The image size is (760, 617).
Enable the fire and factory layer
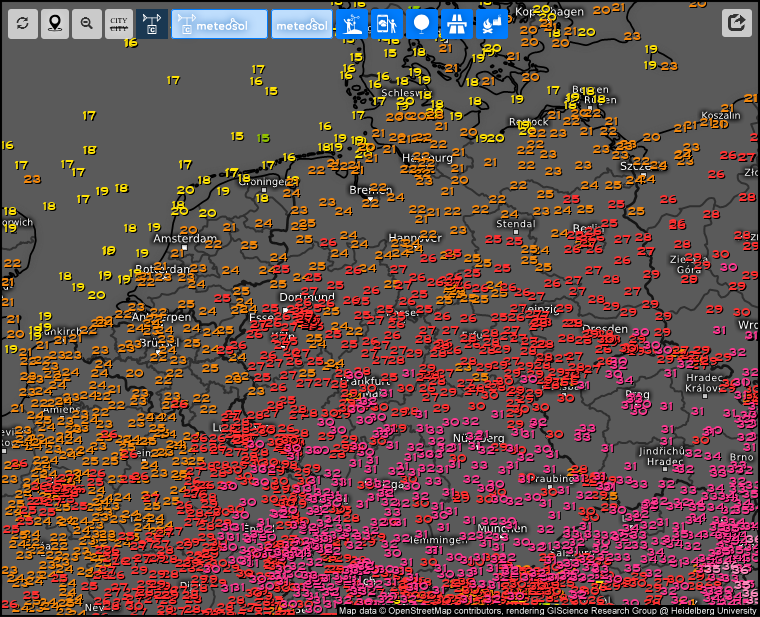[491, 24]
